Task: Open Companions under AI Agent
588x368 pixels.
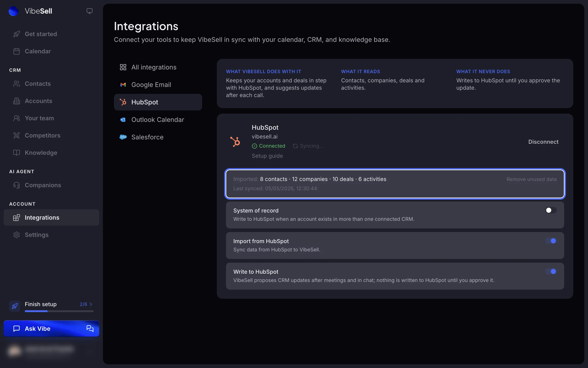Action: (51, 185)
